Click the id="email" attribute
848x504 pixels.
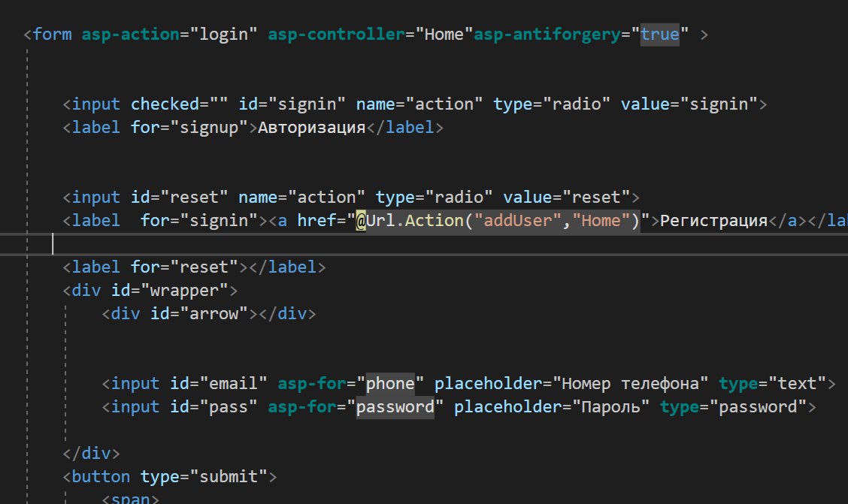219,384
